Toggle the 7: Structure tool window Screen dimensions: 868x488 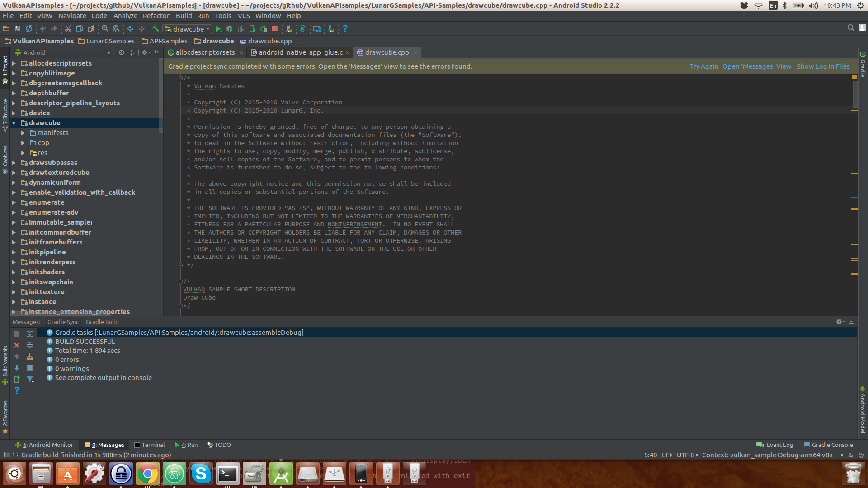pos(5,115)
